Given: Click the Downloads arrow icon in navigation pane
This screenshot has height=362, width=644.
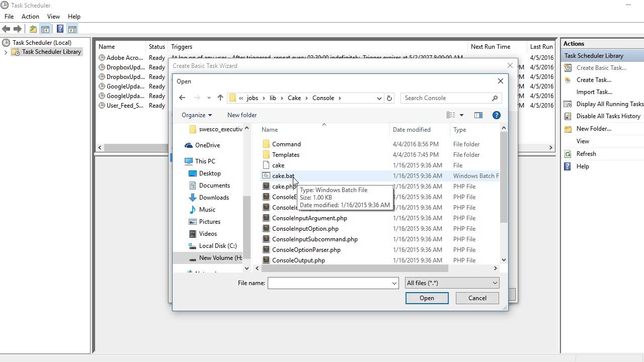Looking at the screenshot, I should pos(192,198).
